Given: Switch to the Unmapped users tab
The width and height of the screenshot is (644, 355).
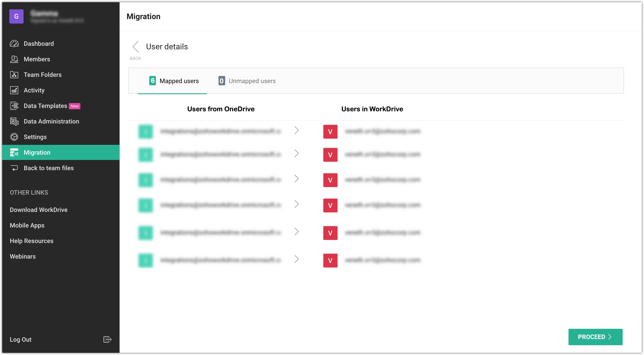Looking at the screenshot, I should point(247,81).
